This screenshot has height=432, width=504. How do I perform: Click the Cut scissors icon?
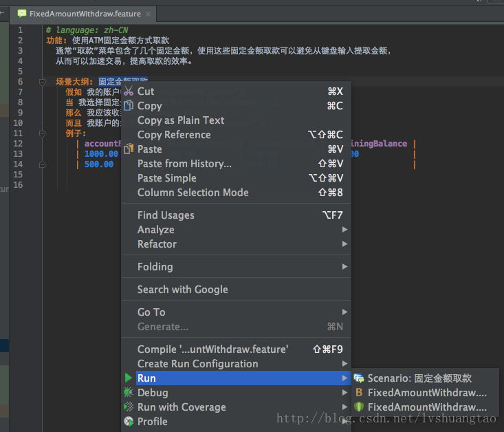point(129,91)
